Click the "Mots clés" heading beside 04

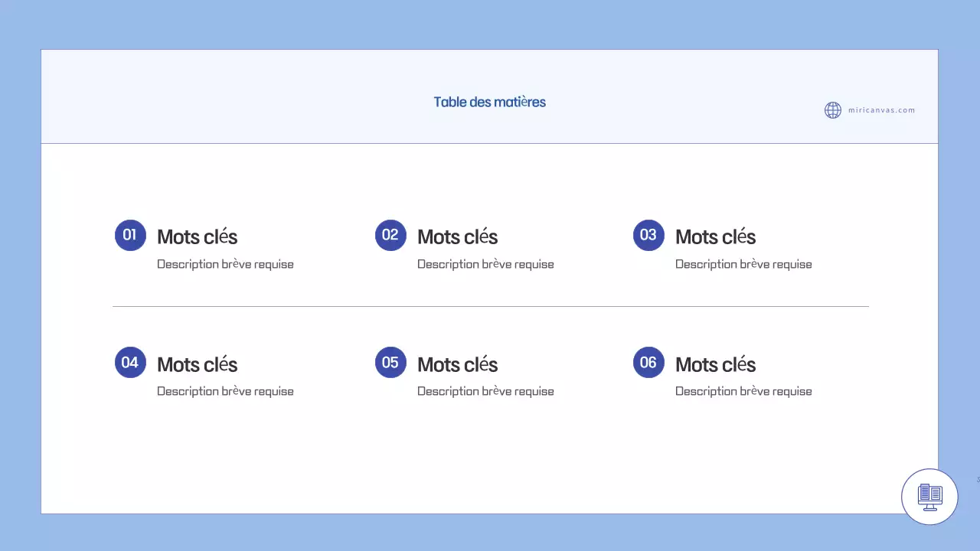(x=197, y=365)
